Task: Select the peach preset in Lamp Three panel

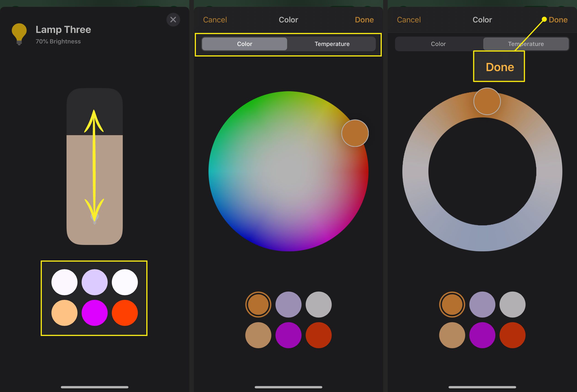Action: point(64,313)
